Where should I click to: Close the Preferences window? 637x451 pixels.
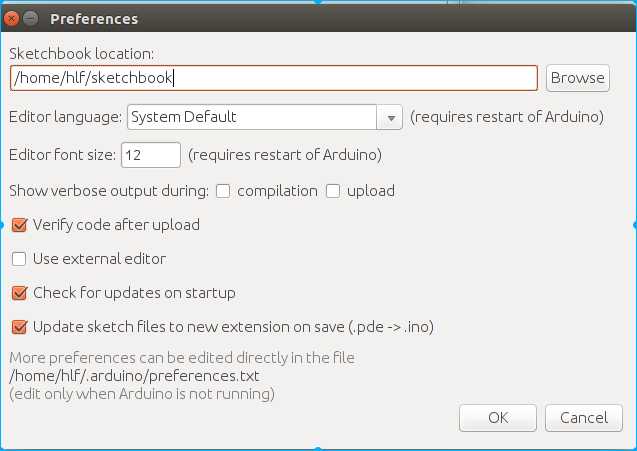pos(13,19)
